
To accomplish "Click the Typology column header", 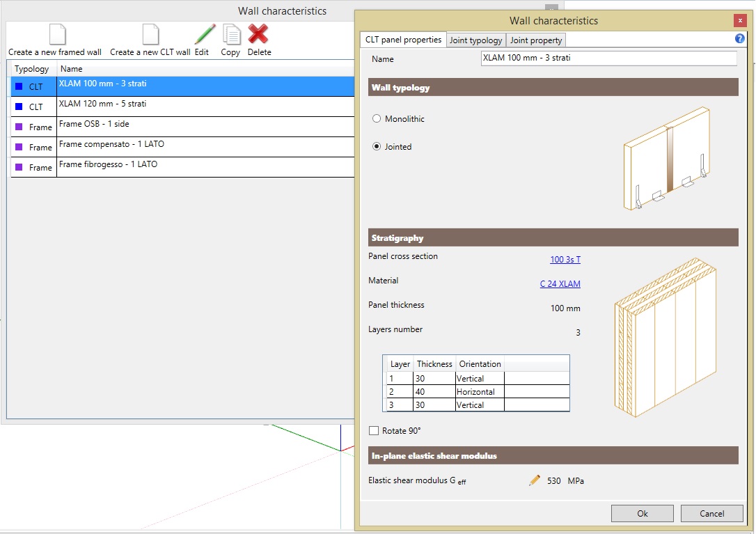I will (x=32, y=69).
